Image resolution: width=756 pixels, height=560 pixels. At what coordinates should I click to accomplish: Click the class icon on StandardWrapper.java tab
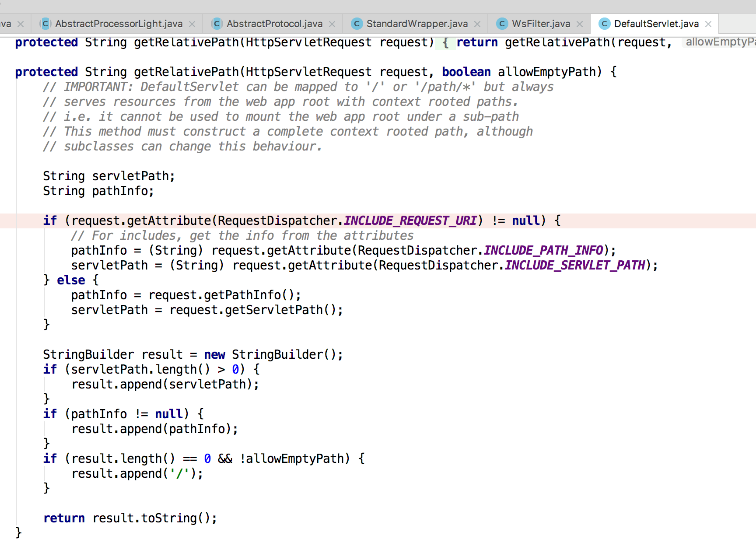[x=357, y=24]
